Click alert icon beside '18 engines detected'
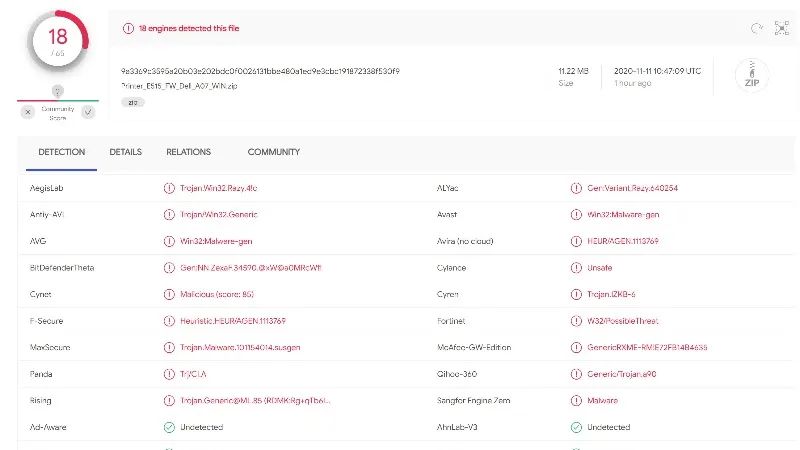Screen dimensions: 800x450 tap(128, 28)
